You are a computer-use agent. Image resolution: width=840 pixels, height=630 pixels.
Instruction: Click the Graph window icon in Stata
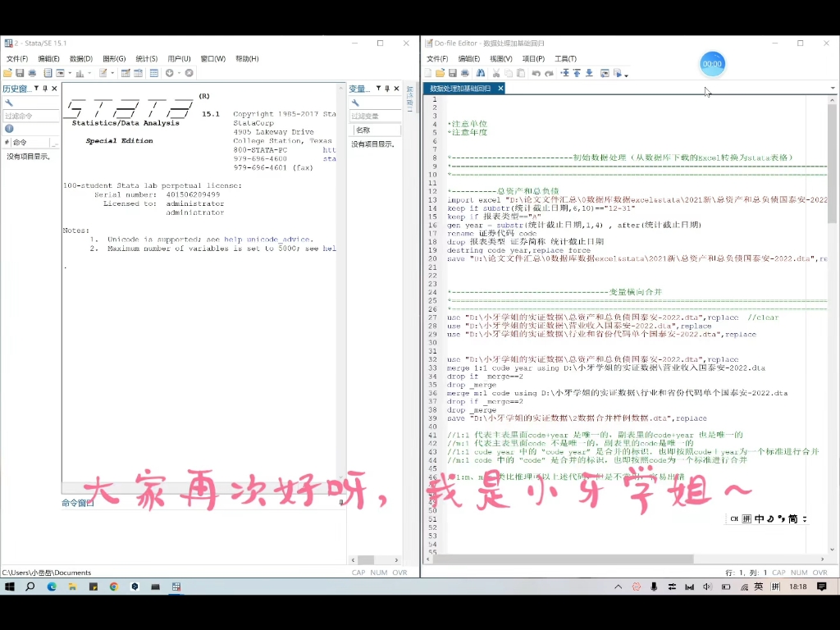pos(80,73)
